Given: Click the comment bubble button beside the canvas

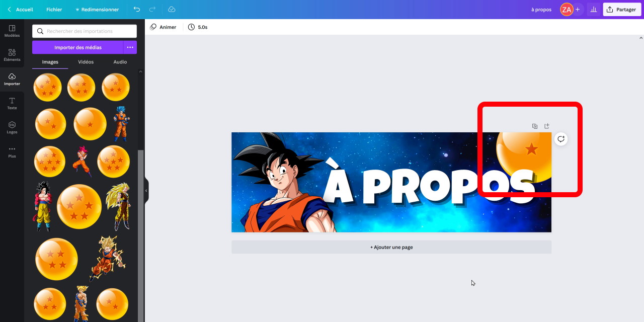Looking at the screenshot, I should [560, 139].
